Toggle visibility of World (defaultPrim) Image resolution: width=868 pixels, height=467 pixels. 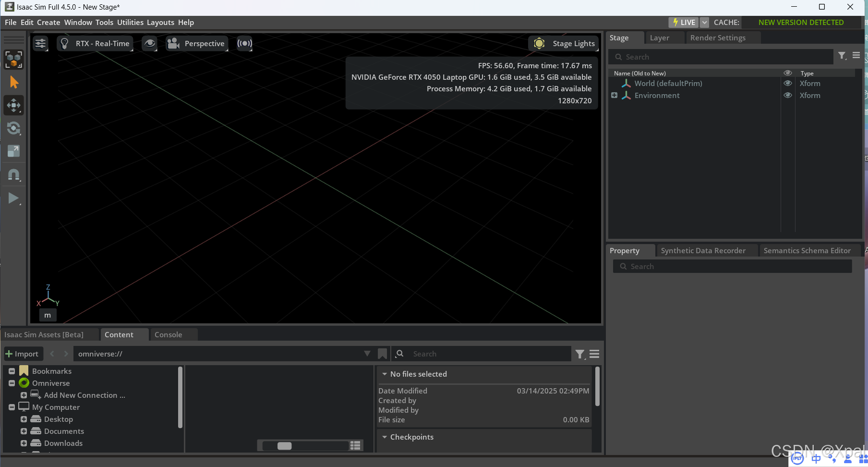click(788, 83)
